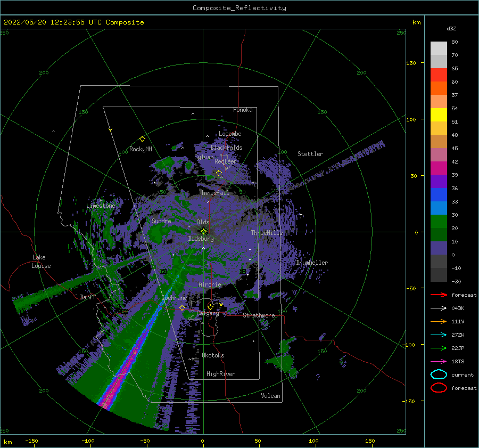
Task: Click the word current in the legend
Action: coord(463,374)
